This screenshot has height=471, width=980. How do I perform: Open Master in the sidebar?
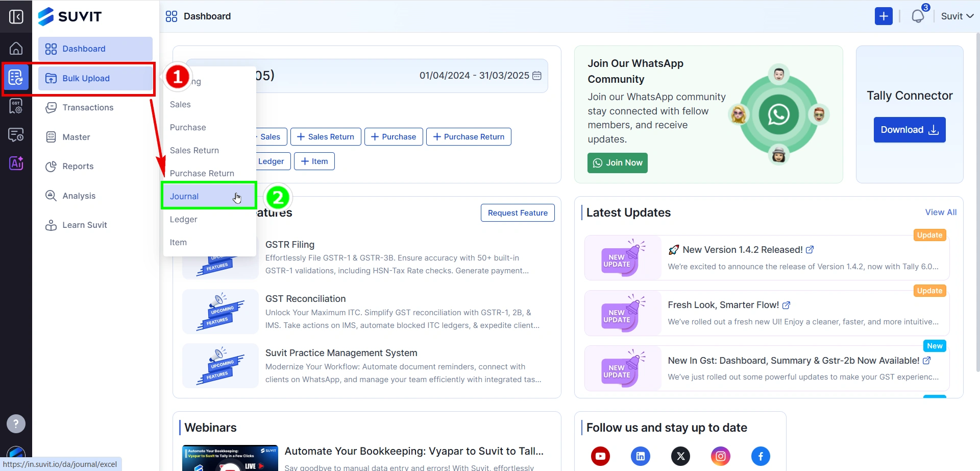click(95, 137)
